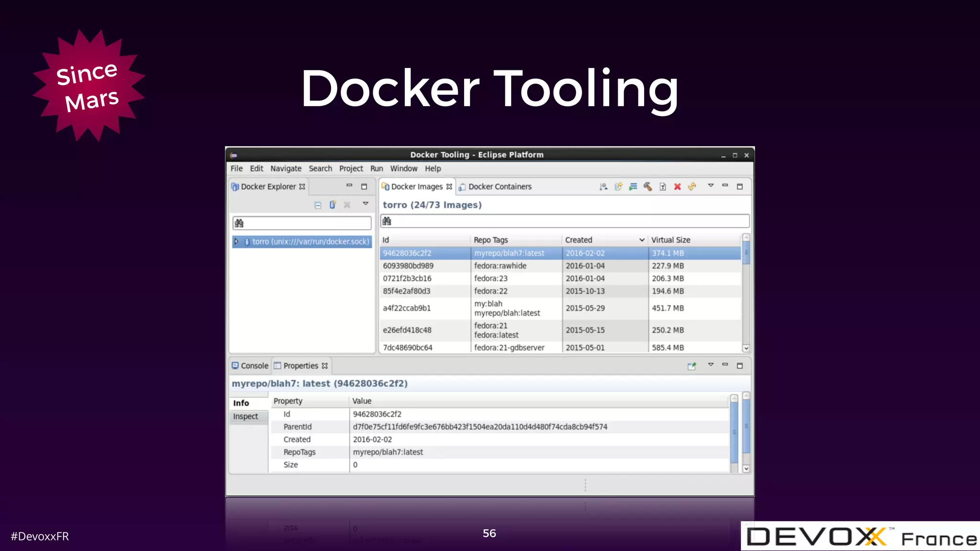Screen dimensions: 980x551
Task: Select image row a4f22ccab9b1
Action: (x=560, y=309)
